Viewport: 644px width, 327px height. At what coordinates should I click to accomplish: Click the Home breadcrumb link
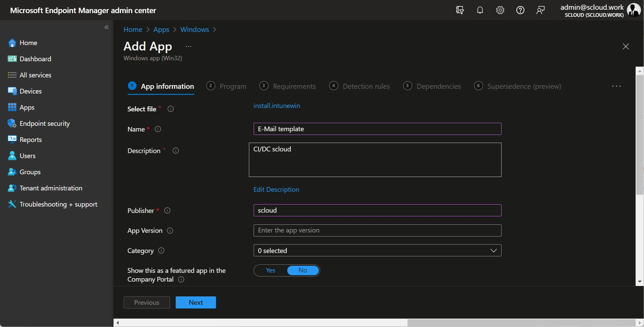[x=133, y=29]
